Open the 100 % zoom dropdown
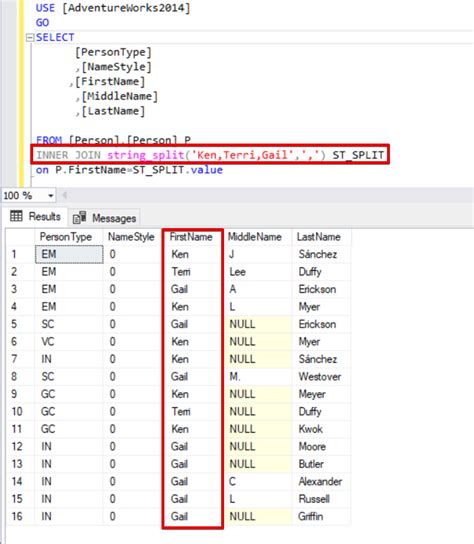Screen dimensions: 474x544 tap(51, 196)
